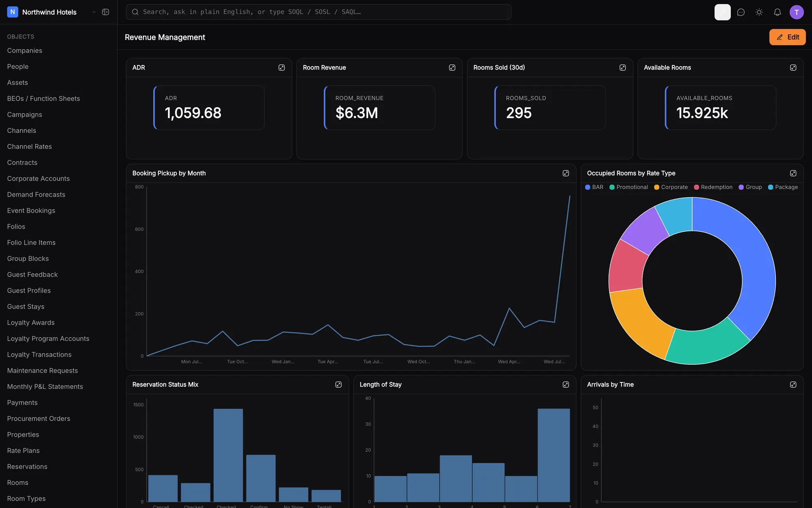
Task: Expand the Available Rooms widget
Action: pyautogui.click(x=793, y=67)
